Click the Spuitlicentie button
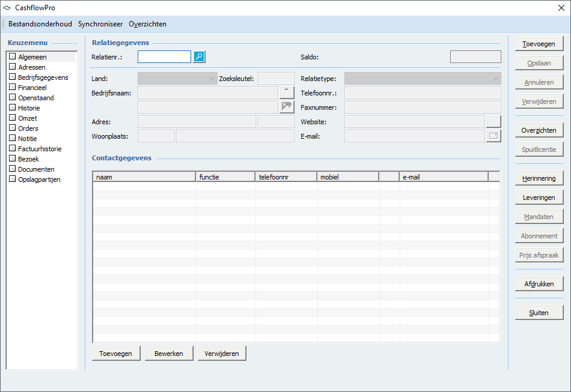 (539, 149)
